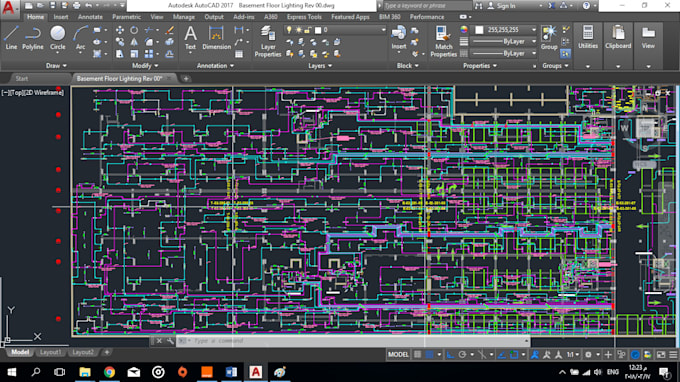
Task: Click Match Properties tool
Action: [443, 41]
